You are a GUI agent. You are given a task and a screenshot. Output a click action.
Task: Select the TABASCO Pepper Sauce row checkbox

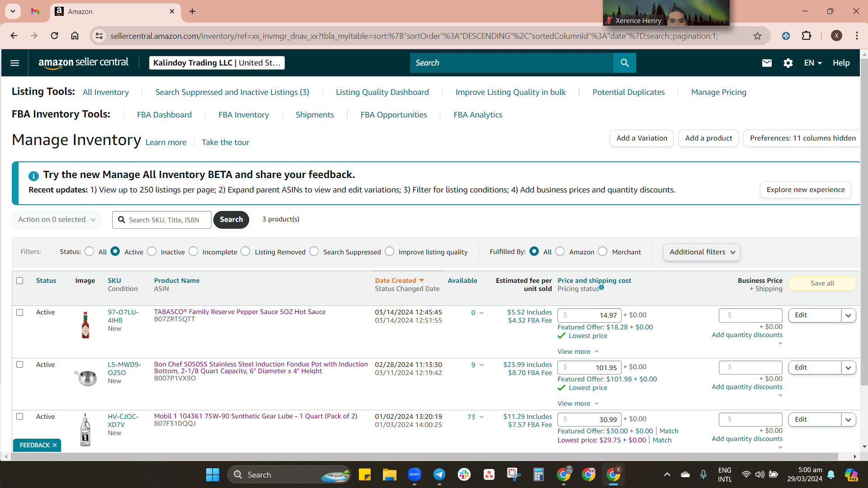pyautogui.click(x=20, y=312)
